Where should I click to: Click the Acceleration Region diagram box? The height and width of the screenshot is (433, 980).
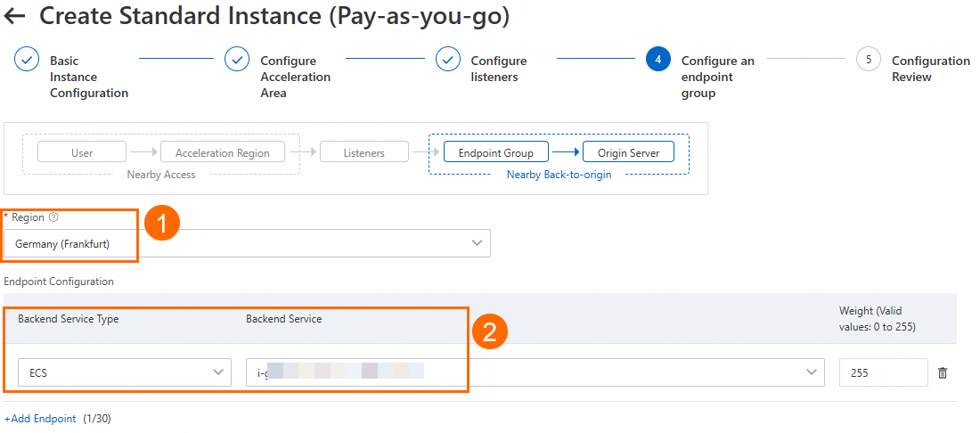[222, 152]
